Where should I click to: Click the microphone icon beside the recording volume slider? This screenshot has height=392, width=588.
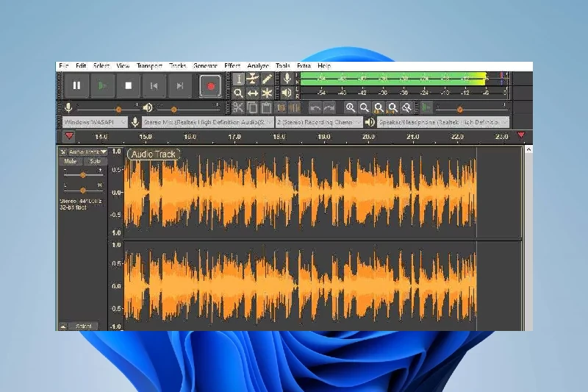(68, 108)
